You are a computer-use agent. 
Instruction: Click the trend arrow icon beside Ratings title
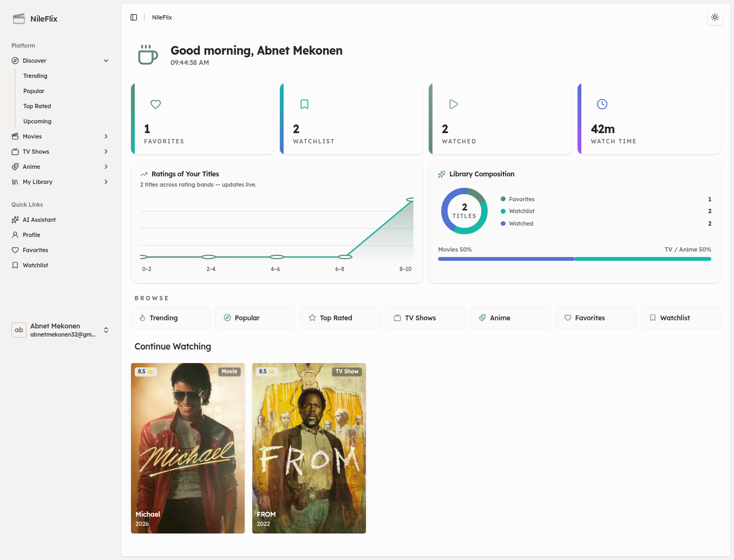(144, 174)
